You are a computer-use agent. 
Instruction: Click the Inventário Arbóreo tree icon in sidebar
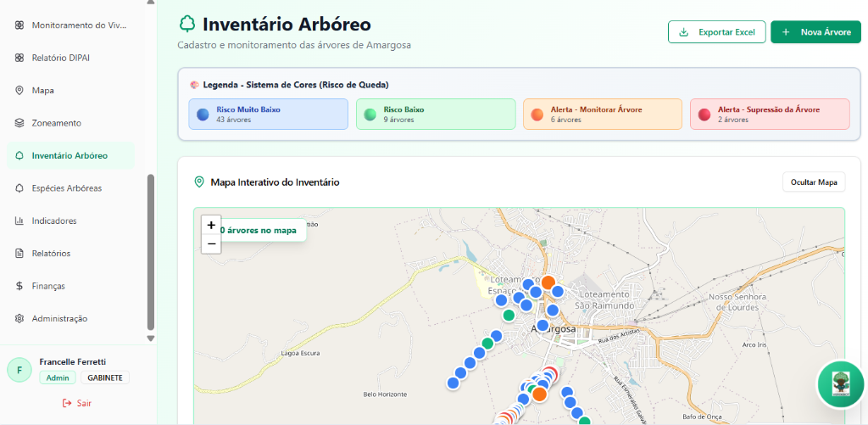(x=19, y=156)
